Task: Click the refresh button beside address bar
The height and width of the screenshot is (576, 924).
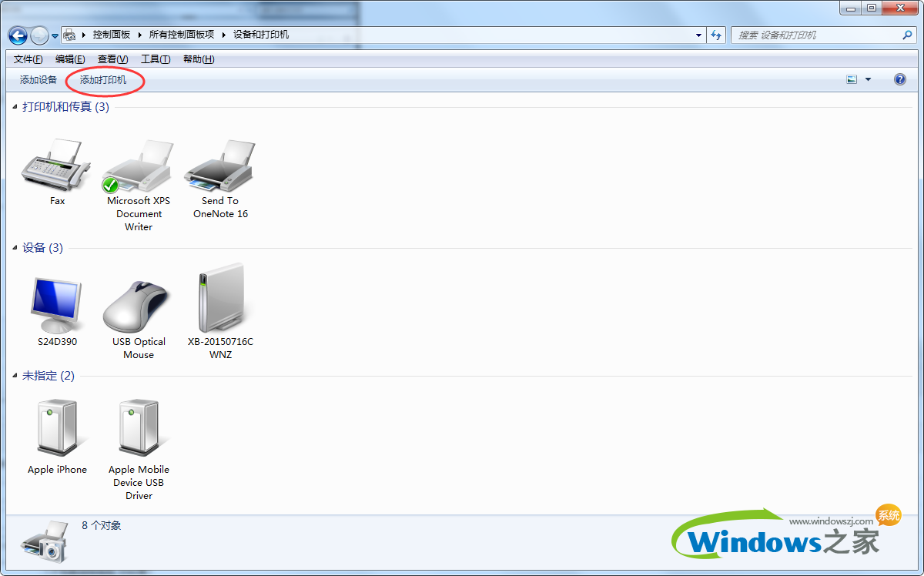Action: pyautogui.click(x=717, y=35)
